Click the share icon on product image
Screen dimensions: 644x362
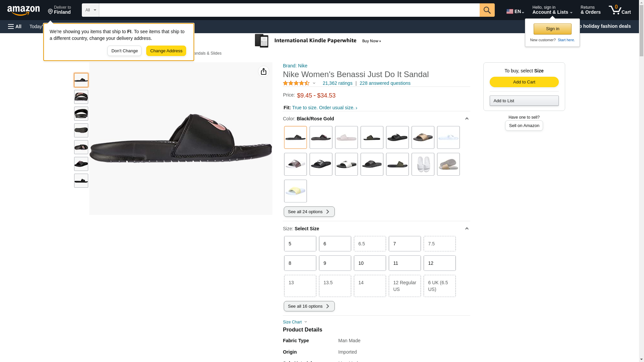click(263, 71)
